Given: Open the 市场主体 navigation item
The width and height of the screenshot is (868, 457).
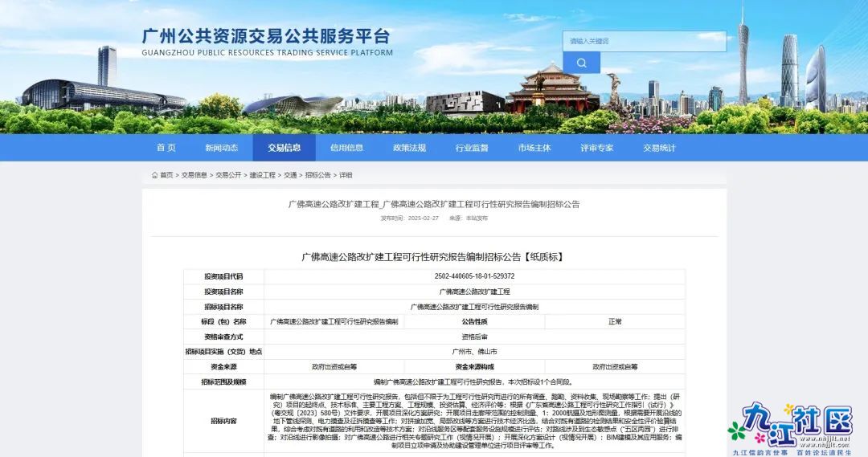Looking at the screenshot, I should pyautogui.click(x=534, y=148).
